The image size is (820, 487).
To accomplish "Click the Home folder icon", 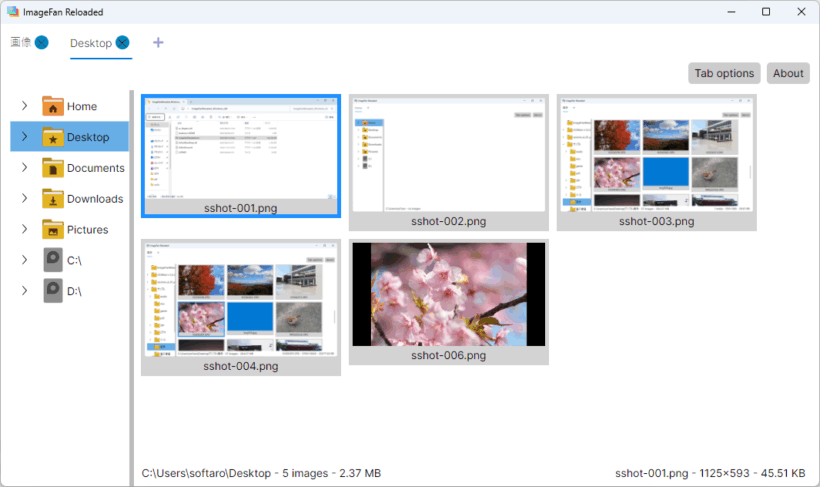I will coord(53,106).
